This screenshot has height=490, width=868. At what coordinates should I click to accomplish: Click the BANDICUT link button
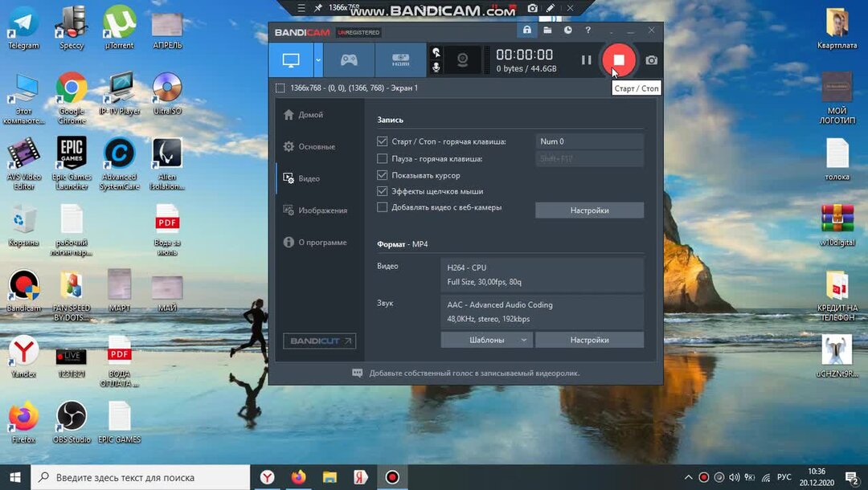coord(319,341)
